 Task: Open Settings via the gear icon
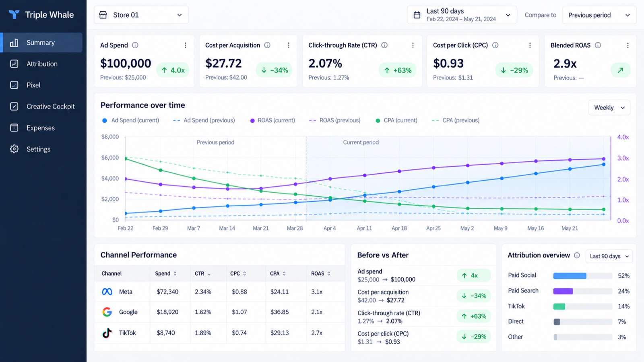tap(14, 149)
